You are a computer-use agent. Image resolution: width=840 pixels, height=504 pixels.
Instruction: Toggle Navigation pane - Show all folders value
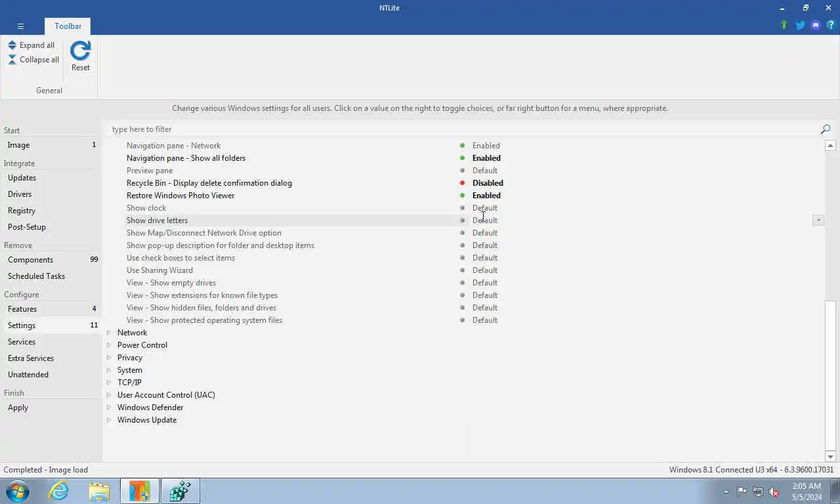coord(486,158)
